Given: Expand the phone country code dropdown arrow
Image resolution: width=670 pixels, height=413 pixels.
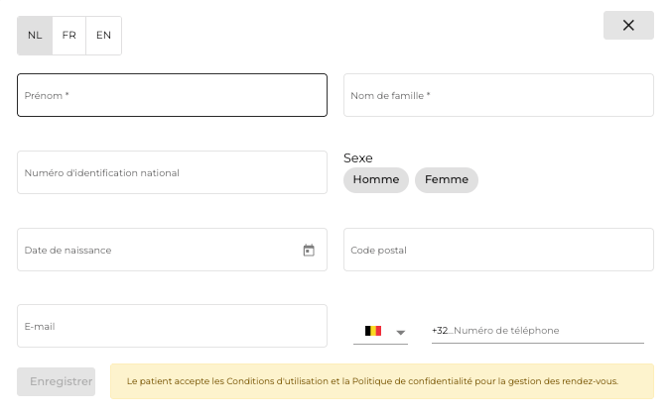Looking at the screenshot, I should [x=400, y=332].
